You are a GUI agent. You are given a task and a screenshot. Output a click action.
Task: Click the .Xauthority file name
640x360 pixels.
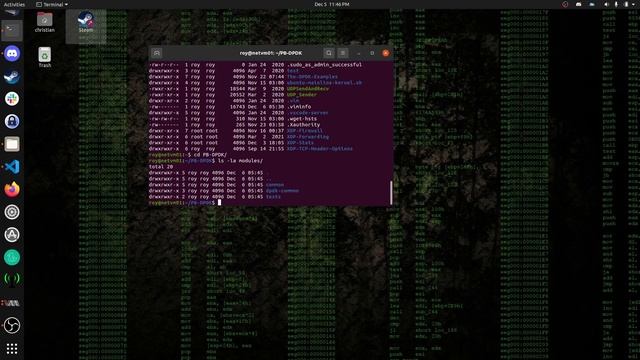[303, 125]
